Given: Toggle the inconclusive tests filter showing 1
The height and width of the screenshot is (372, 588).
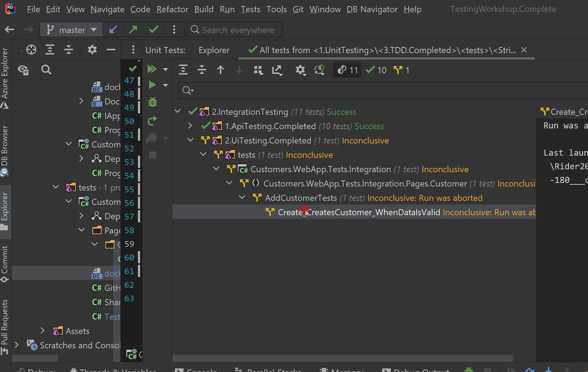Looking at the screenshot, I should (x=402, y=70).
